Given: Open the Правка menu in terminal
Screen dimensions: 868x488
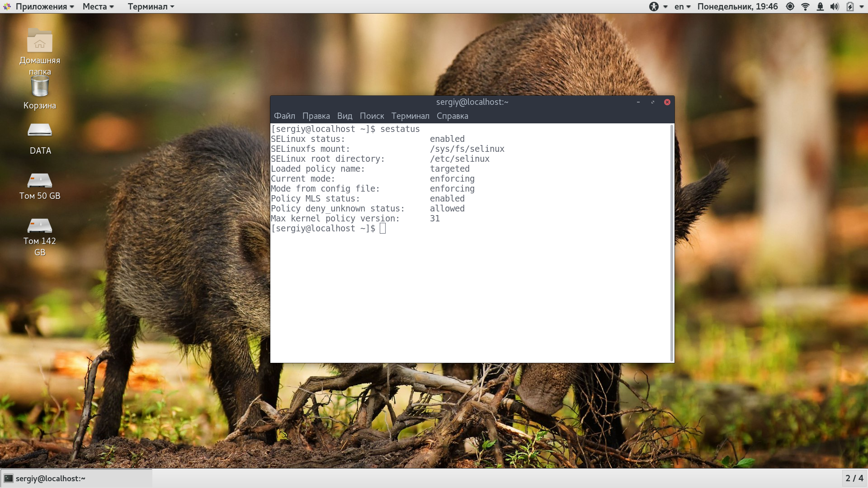Looking at the screenshot, I should 316,116.
